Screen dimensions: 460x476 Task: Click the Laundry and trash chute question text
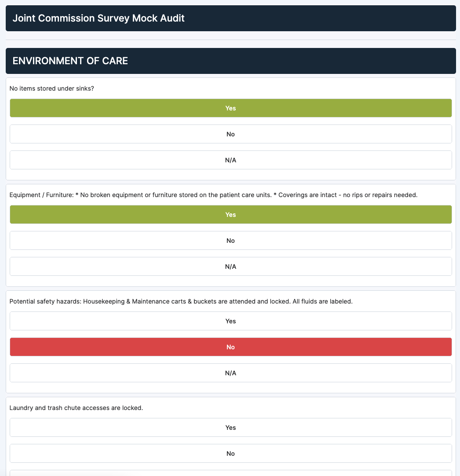pos(76,408)
